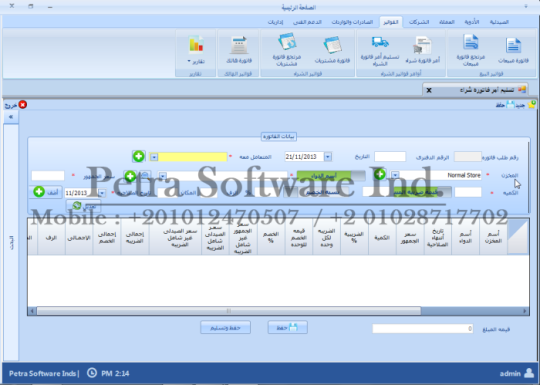Click the الرقم الدفتري (book number) input field
Image resolution: width=540 pixels, height=385 pixels.
tap(390, 157)
